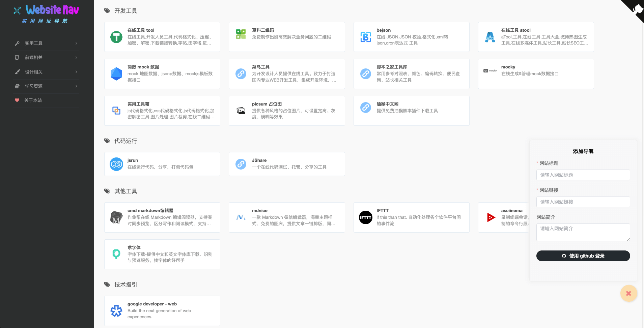Focus the 网站链接 input field

click(x=583, y=202)
